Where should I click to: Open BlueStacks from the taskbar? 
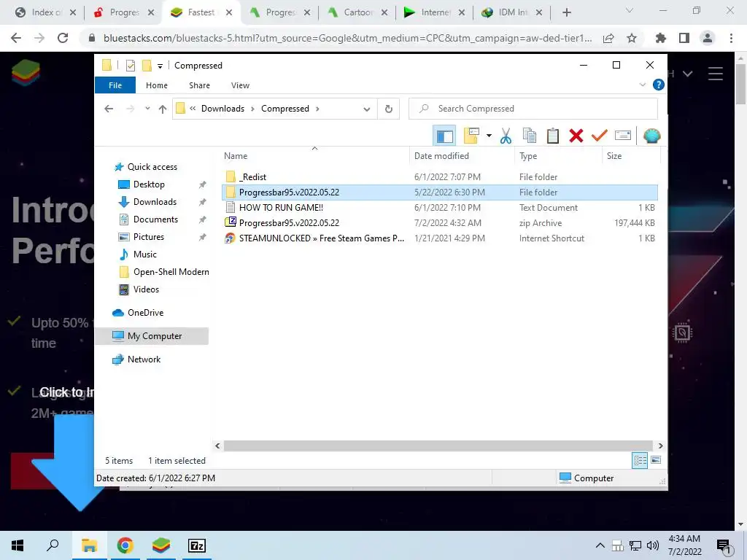point(161,545)
